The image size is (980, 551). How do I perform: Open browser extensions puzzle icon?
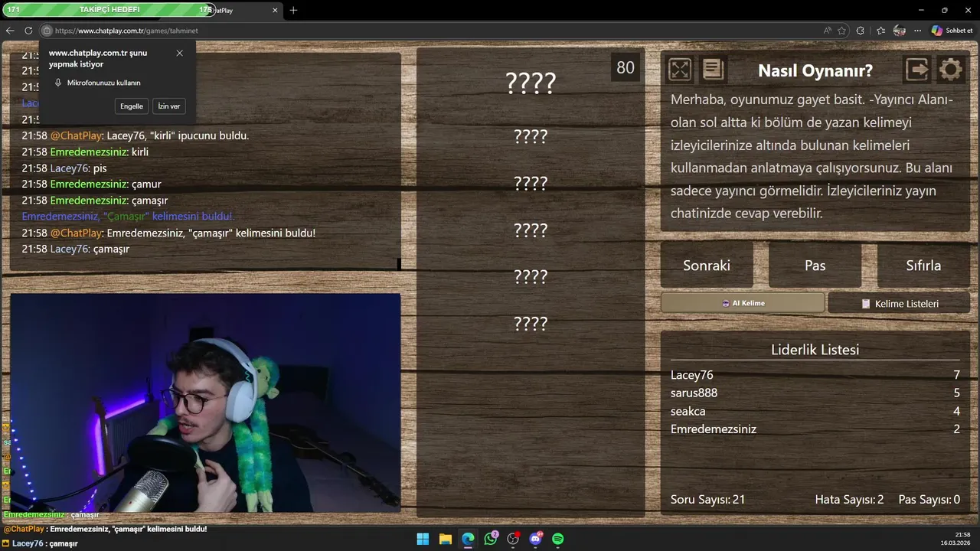861,31
